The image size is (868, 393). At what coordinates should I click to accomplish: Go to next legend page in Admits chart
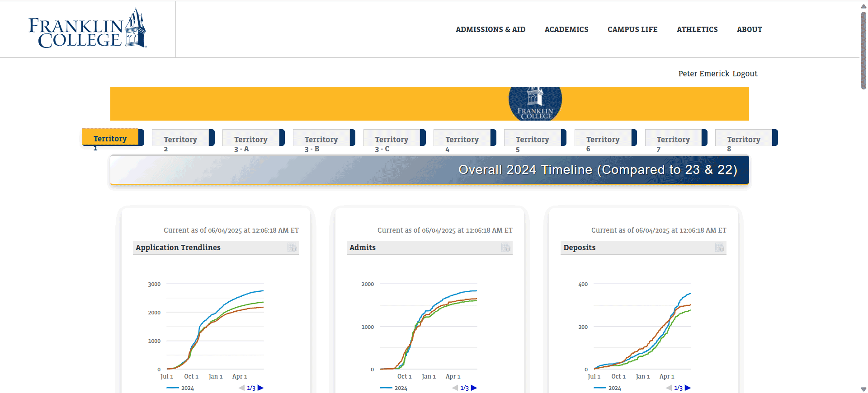click(x=474, y=388)
